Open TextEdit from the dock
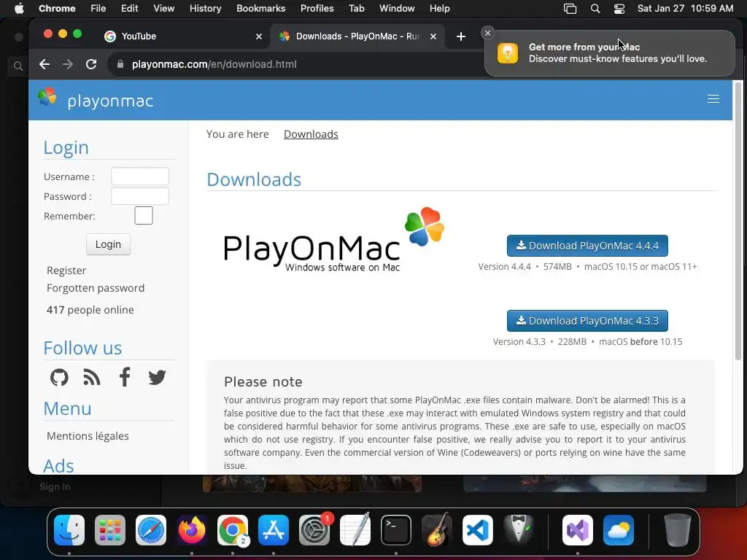The height and width of the screenshot is (560, 747). point(355,530)
